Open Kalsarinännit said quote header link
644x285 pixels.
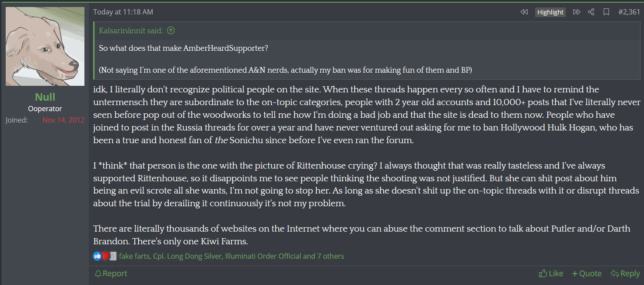click(x=131, y=31)
